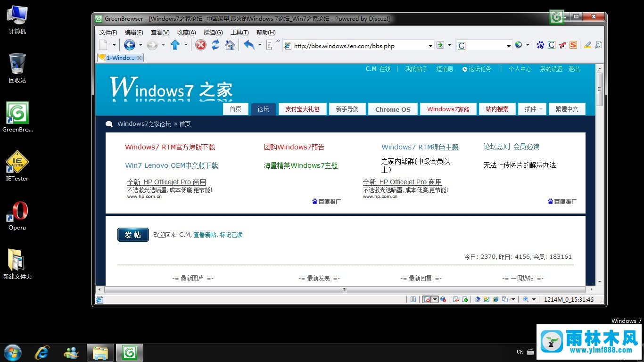Click the status bar page text icon

coord(413,299)
